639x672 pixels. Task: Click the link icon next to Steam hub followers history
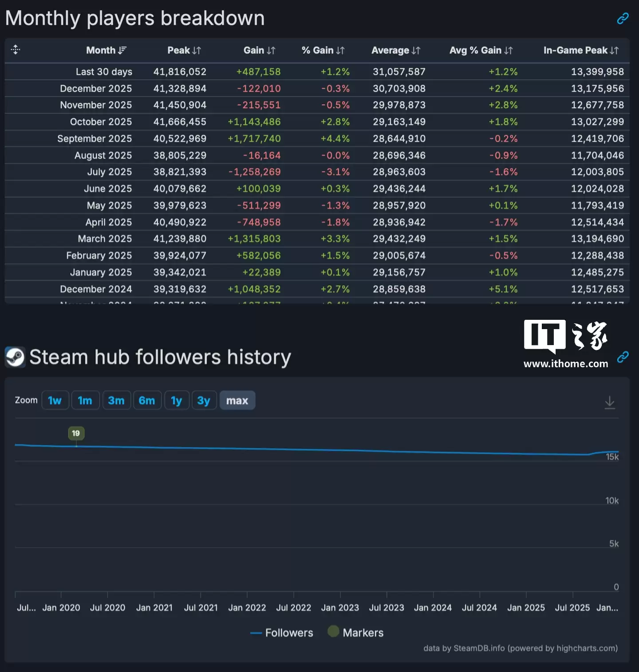tap(623, 357)
